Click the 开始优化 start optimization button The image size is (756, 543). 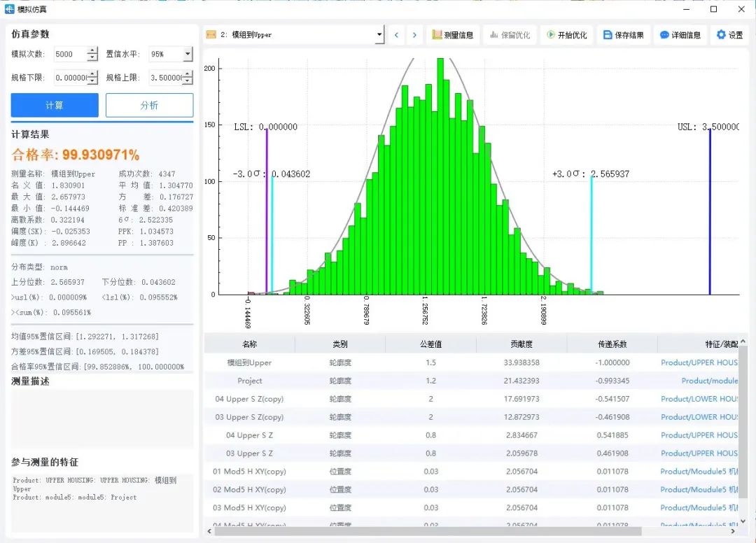567,35
